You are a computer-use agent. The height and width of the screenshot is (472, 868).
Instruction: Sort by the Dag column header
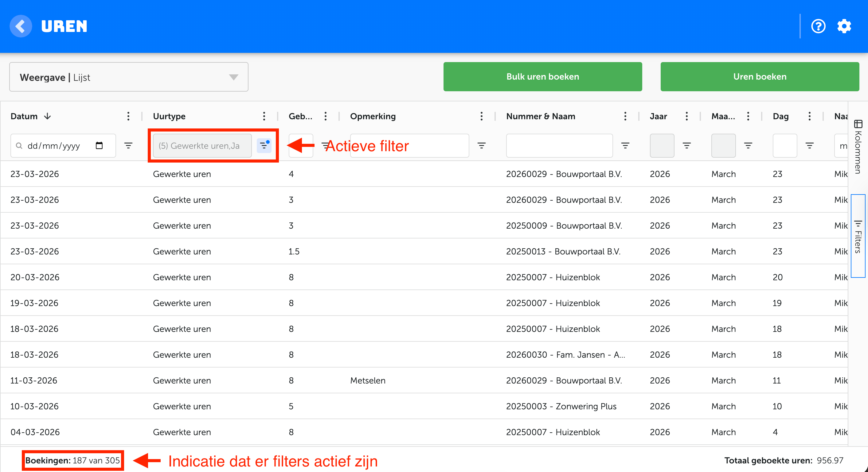click(x=780, y=116)
